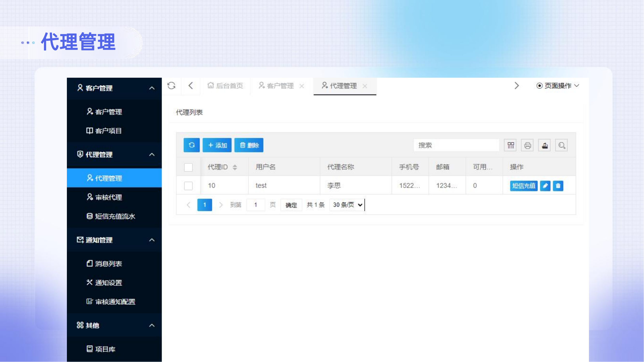Open 消息列表 in the sidebar
Viewport: 644px width, 362px height.
114,264
